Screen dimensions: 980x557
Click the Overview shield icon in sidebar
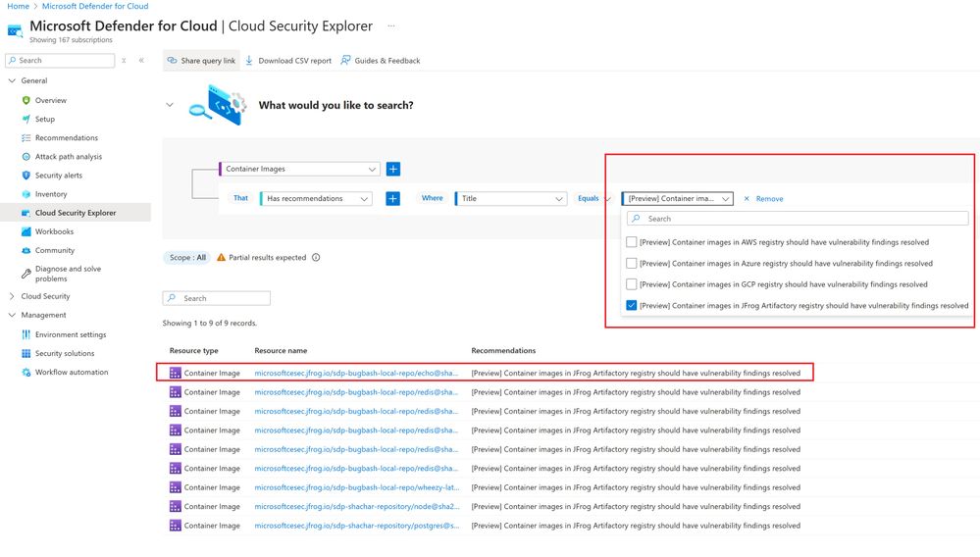coord(26,100)
